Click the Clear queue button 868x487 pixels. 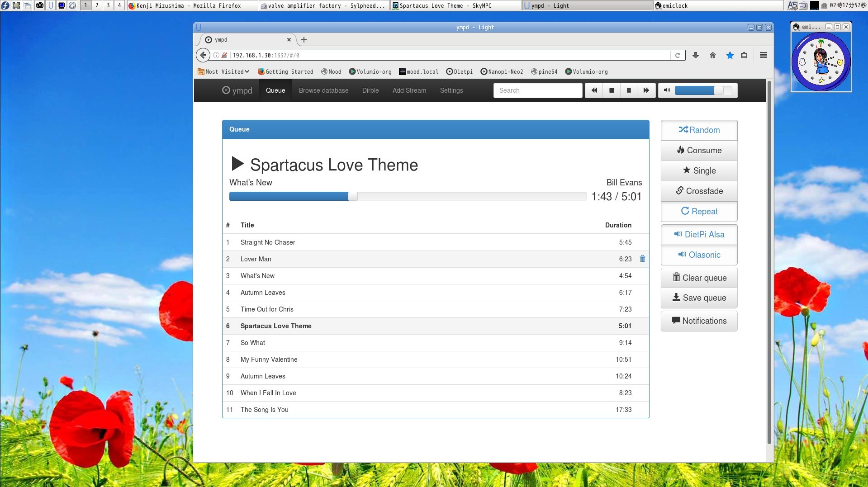(x=699, y=278)
